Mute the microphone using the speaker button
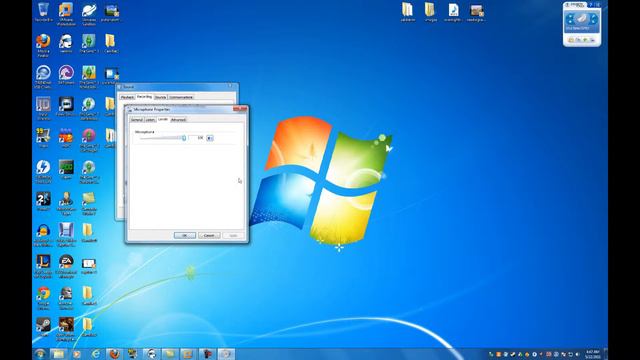The image size is (640, 360). pyautogui.click(x=210, y=138)
